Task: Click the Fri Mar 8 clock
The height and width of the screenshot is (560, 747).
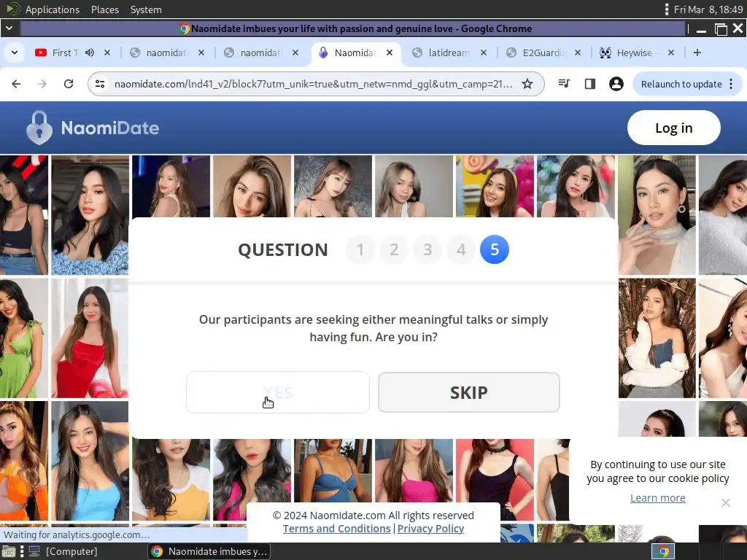Action: tap(708, 9)
